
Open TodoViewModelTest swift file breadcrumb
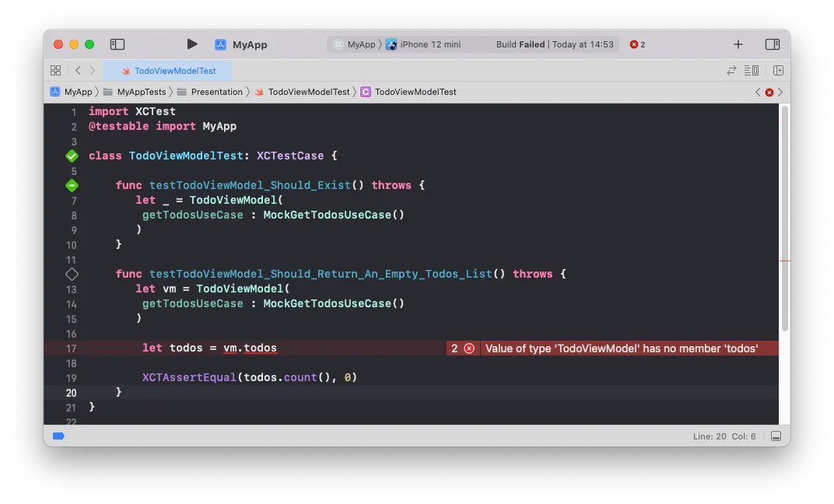point(302,92)
